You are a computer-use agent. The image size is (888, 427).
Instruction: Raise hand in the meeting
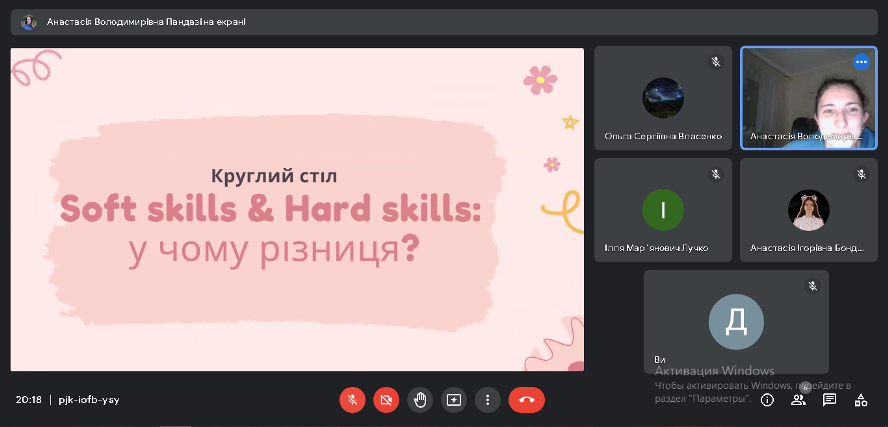[420, 400]
